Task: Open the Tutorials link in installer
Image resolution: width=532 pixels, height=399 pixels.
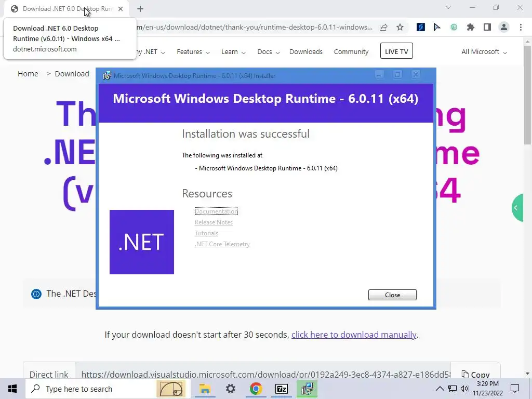Action: [207, 233]
